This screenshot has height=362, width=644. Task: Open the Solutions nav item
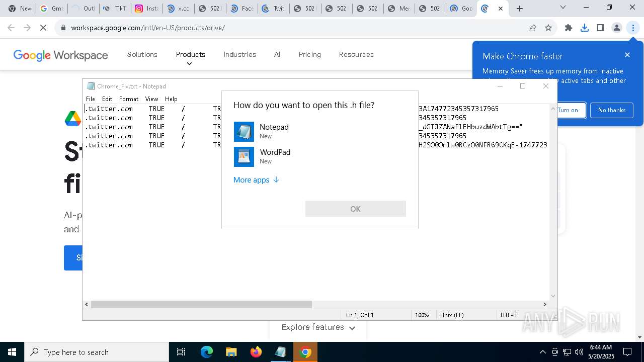point(142,54)
